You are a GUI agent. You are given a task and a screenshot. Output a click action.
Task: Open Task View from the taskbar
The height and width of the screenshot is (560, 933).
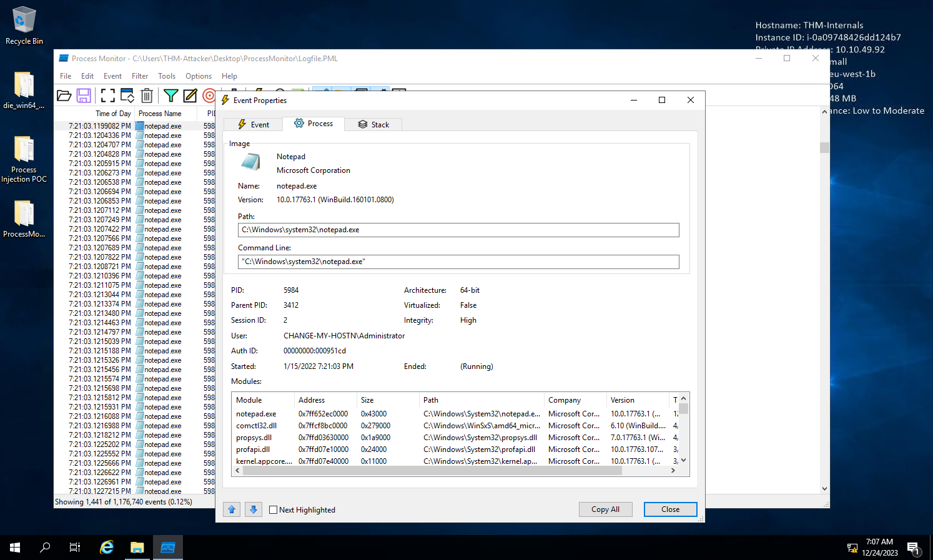(x=75, y=548)
